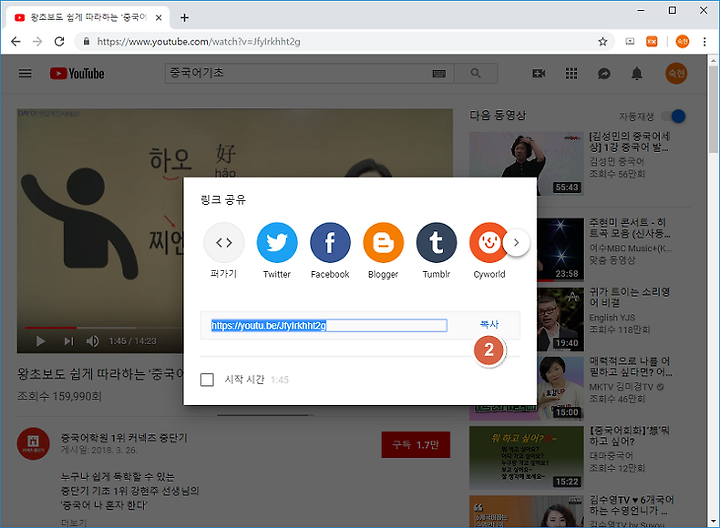Open the YouTube apps grid icon

571,73
